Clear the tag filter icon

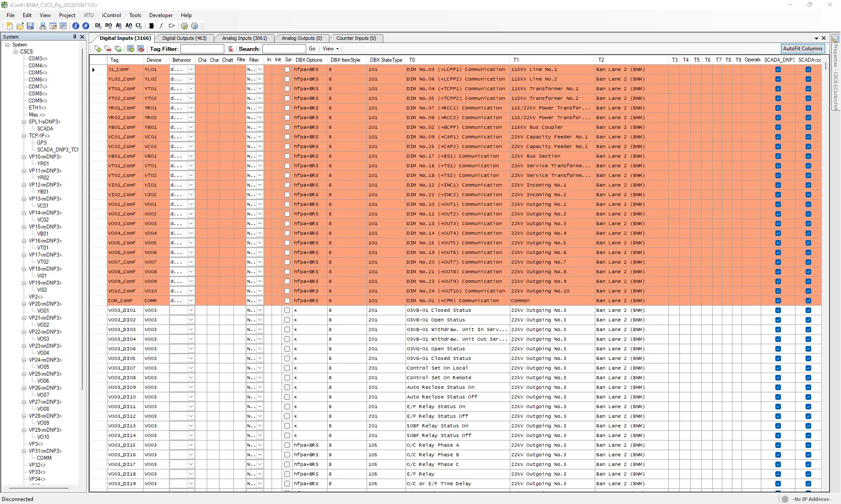coord(230,49)
